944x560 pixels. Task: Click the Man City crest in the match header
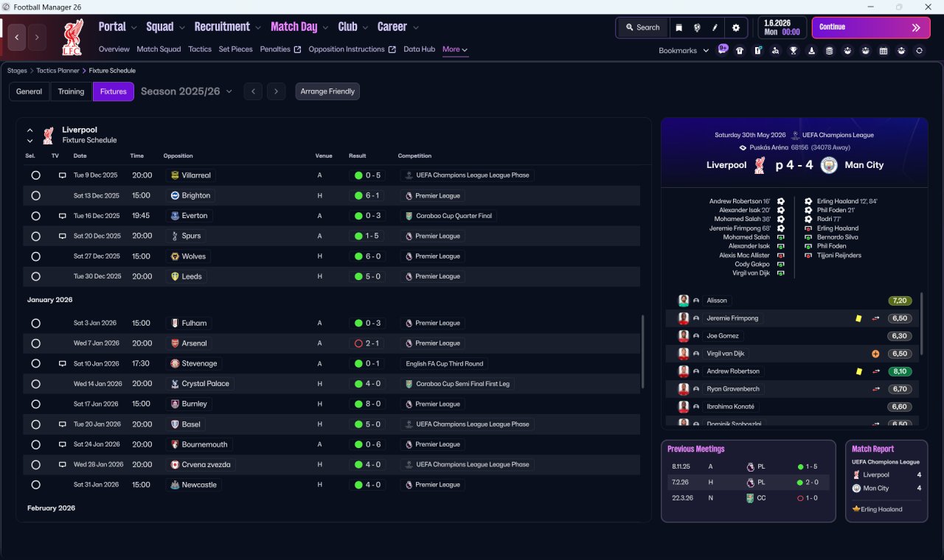[830, 165]
